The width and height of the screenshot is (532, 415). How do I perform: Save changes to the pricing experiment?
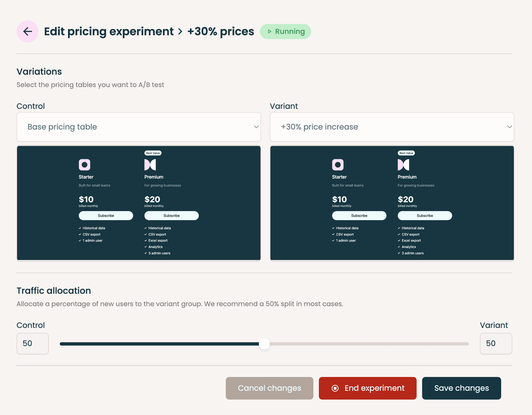(x=461, y=388)
